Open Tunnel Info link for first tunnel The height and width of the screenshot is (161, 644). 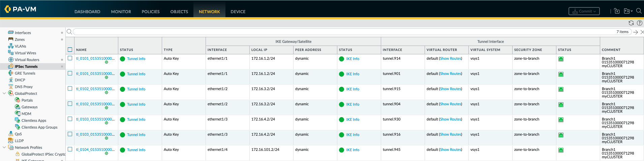click(x=136, y=59)
